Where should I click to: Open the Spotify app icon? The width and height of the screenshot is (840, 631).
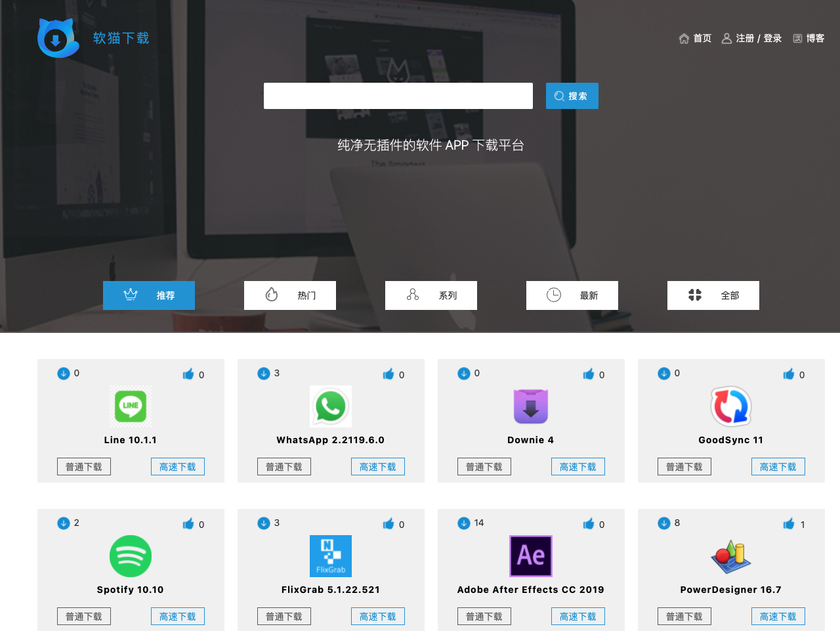[131, 556]
